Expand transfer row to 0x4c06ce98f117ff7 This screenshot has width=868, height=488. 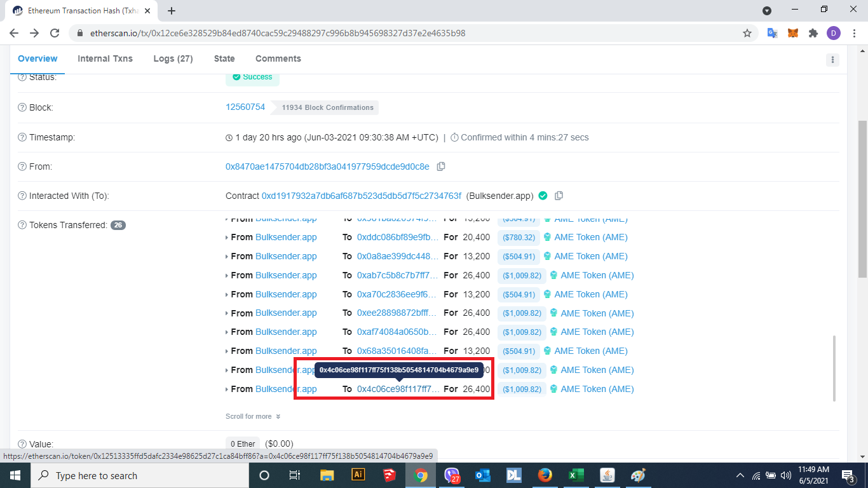tap(227, 390)
